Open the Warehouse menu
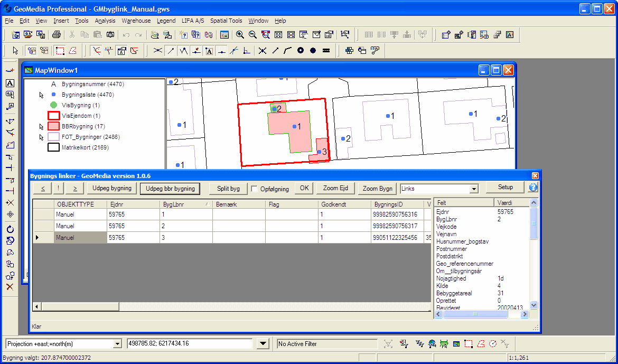 click(136, 21)
